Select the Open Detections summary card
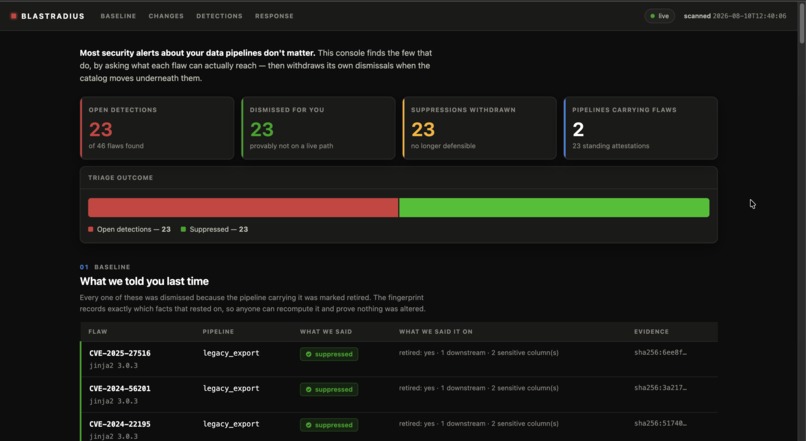806x441 pixels. (x=157, y=128)
